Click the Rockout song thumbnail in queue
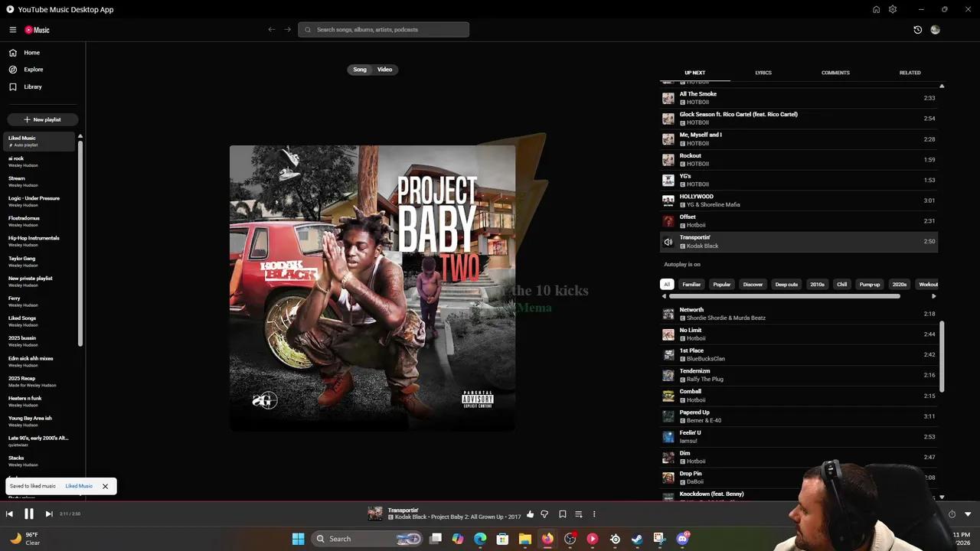 pos(668,160)
